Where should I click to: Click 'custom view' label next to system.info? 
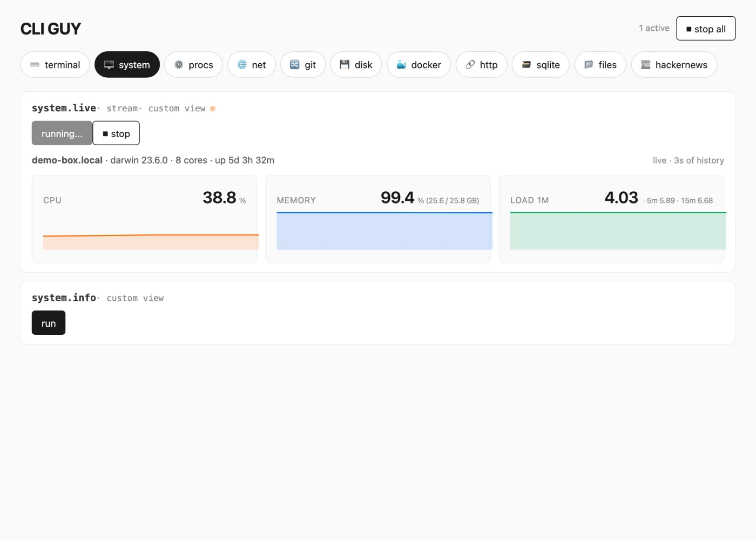pyautogui.click(x=135, y=298)
